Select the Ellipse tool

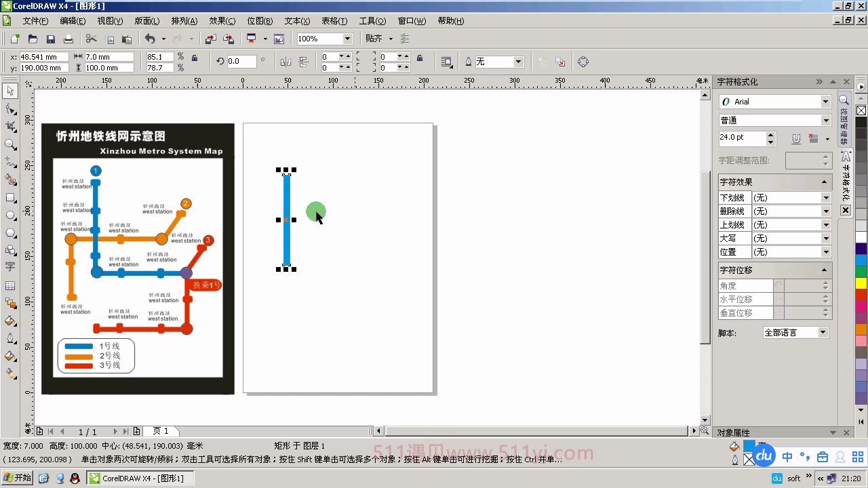point(10,215)
